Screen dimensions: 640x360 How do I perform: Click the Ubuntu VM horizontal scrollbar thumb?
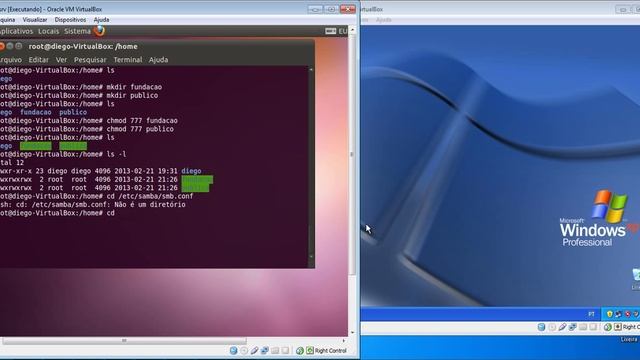(x=124, y=340)
